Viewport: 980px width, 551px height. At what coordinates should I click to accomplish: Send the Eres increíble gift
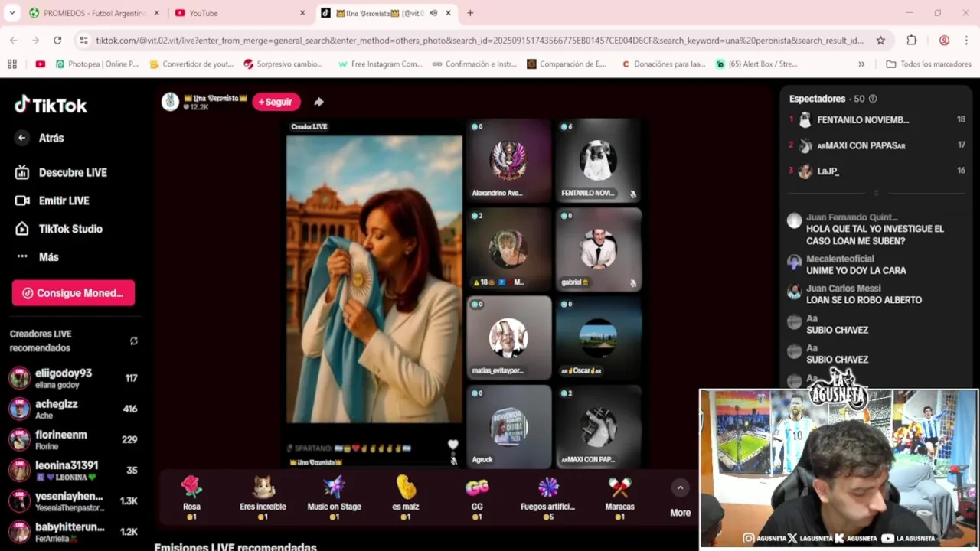[x=263, y=497]
